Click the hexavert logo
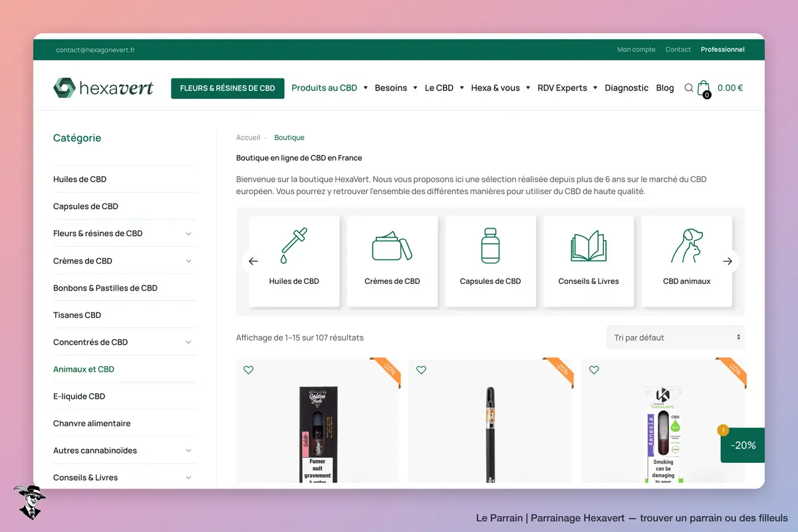798x532 pixels. (x=103, y=88)
